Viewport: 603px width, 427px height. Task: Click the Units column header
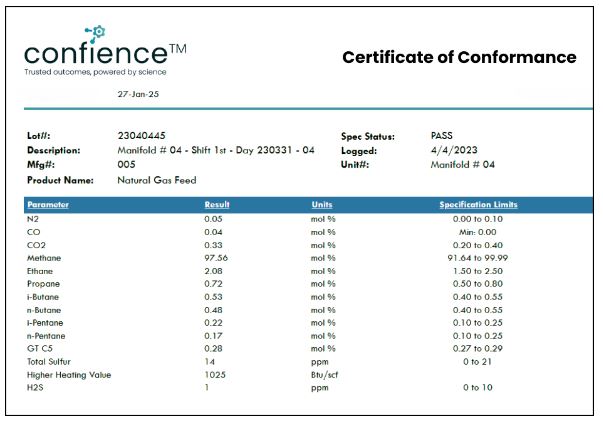point(322,204)
